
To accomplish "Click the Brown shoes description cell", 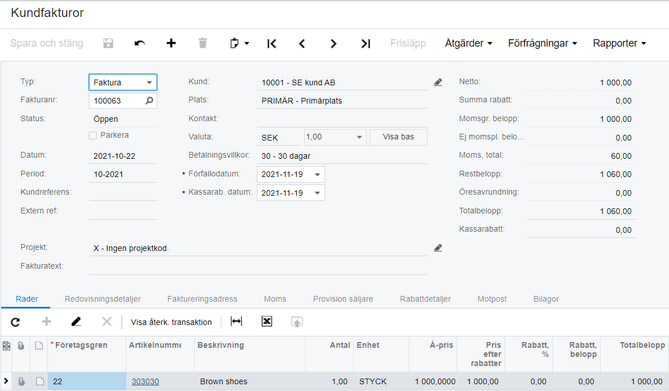I will (x=250, y=381).
